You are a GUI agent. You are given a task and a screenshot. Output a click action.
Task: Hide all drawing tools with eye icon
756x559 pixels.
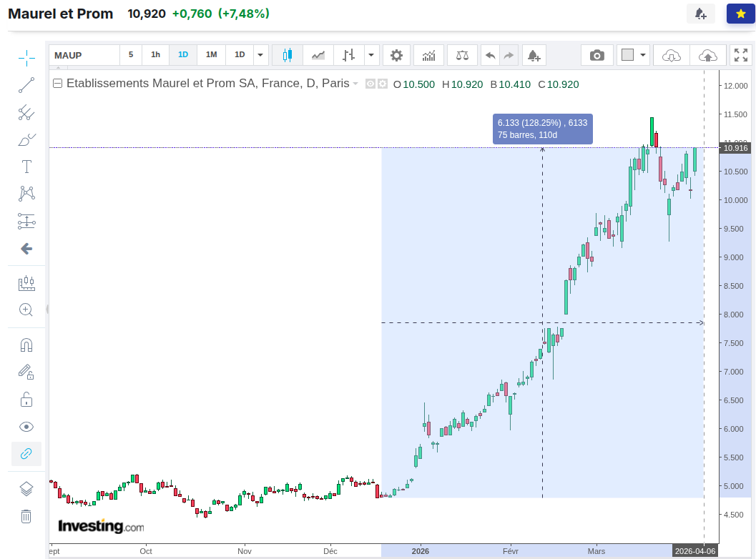tap(26, 427)
